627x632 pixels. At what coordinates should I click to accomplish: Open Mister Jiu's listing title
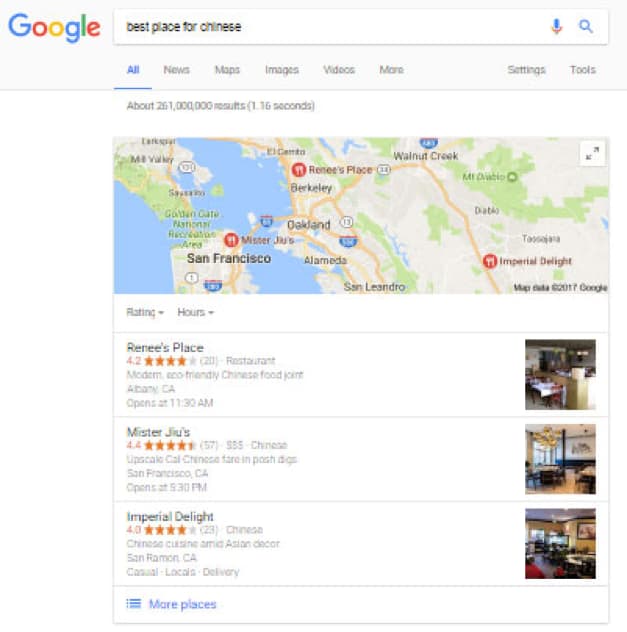(x=158, y=432)
